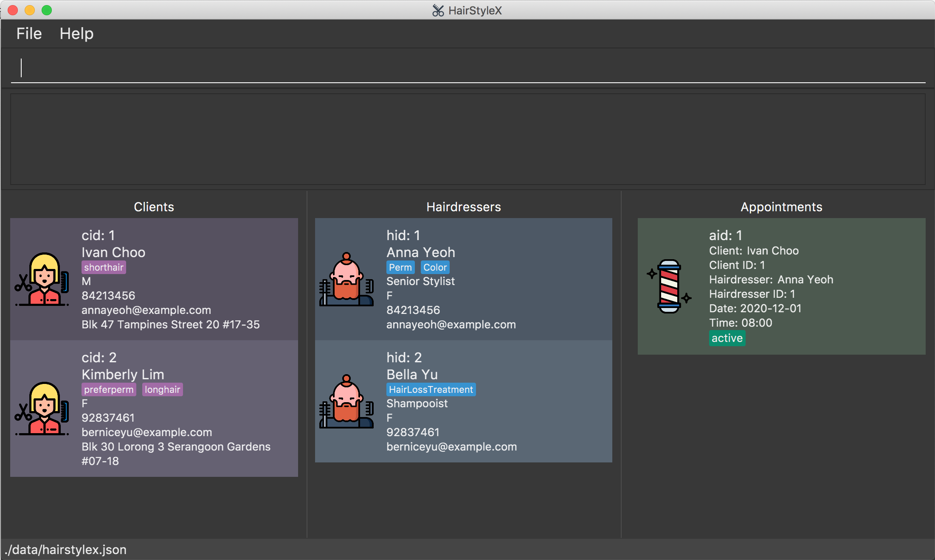Click the empty result display box
The height and width of the screenshot is (560, 935).
coord(467,139)
